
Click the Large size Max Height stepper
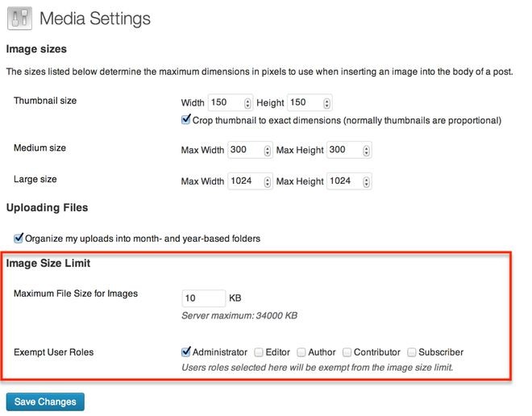[x=366, y=181]
